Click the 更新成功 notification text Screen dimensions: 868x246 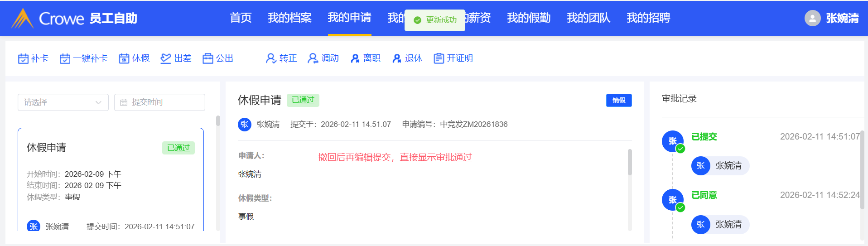441,20
